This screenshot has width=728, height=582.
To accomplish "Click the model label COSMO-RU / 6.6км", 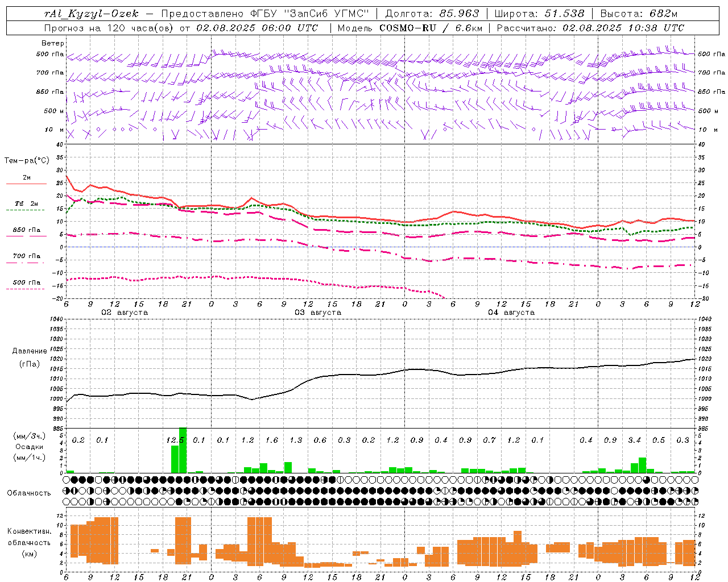I will 431,28.
